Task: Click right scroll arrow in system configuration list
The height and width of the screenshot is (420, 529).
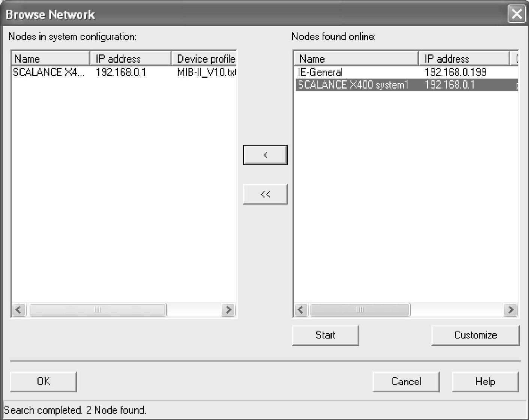Action: pos(228,310)
